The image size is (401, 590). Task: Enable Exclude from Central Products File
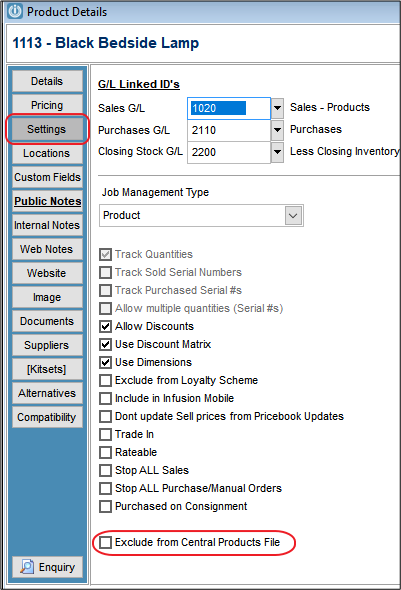pyautogui.click(x=105, y=542)
